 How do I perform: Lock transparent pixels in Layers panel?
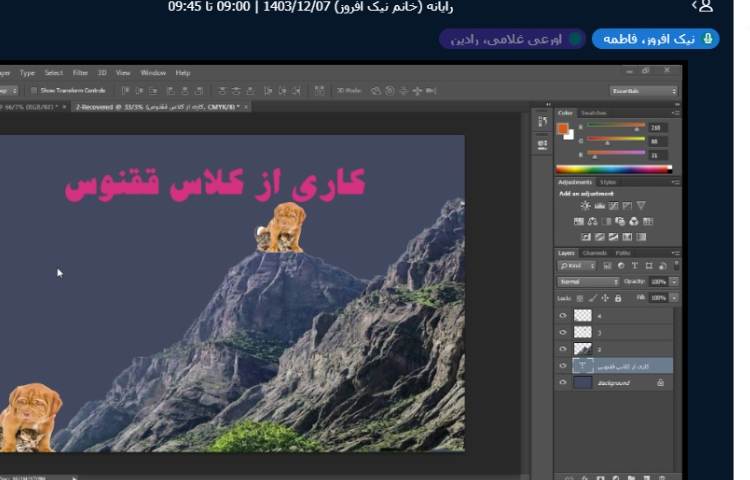pyautogui.click(x=580, y=298)
